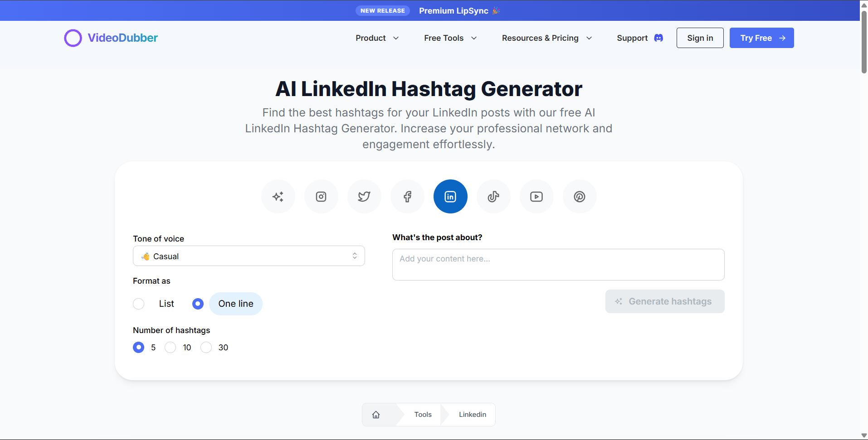868x440 pixels.
Task: Expand the Free Tools menu
Action: (450, 38)
